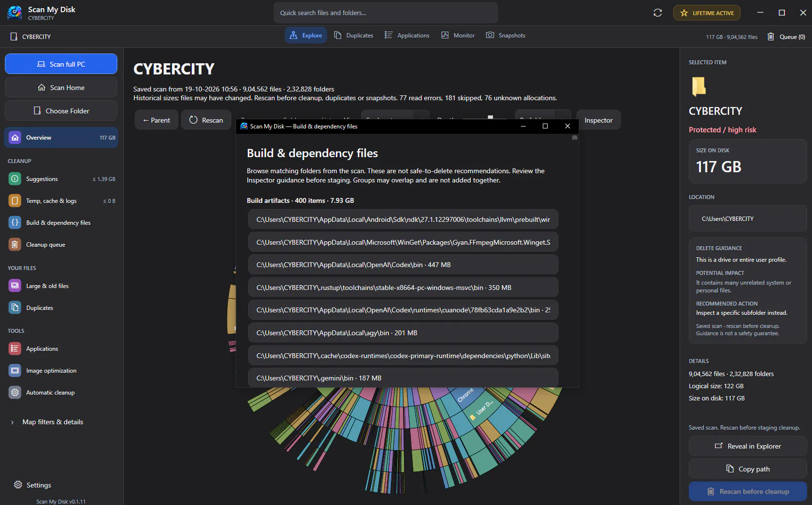Switch to the top Applications tab

click(x=407, y=36)
